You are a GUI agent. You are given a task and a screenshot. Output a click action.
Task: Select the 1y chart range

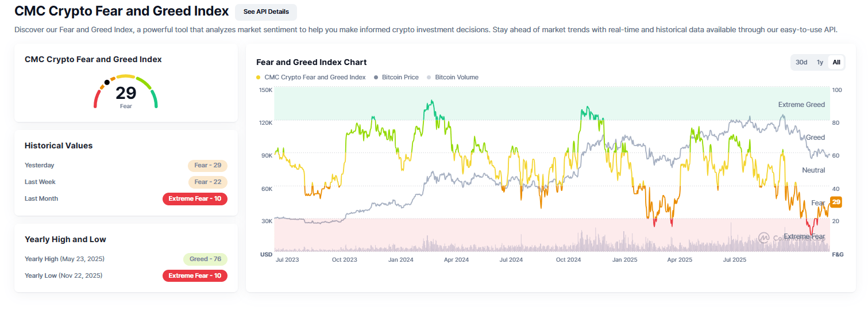coord(820,62)
